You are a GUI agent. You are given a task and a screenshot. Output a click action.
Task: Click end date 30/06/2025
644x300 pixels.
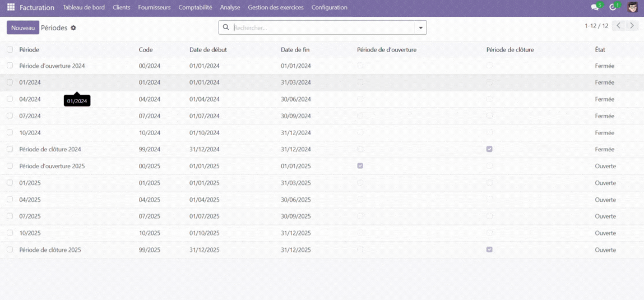(296, 200)
